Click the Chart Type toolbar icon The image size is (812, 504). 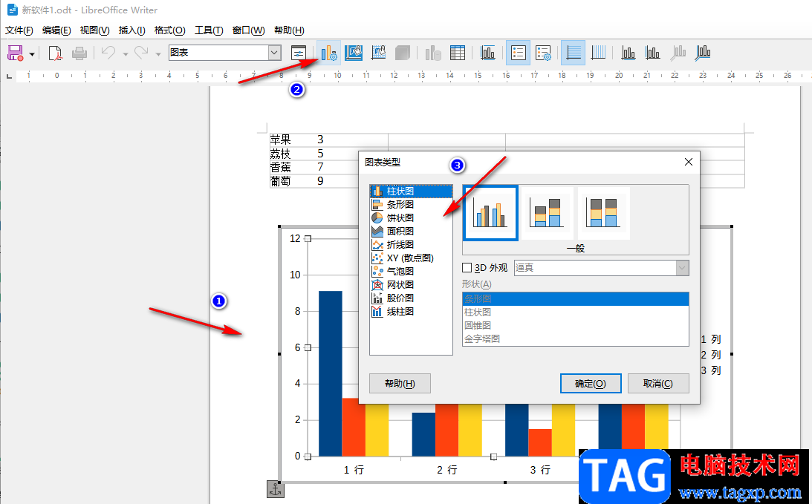(328, 53)
